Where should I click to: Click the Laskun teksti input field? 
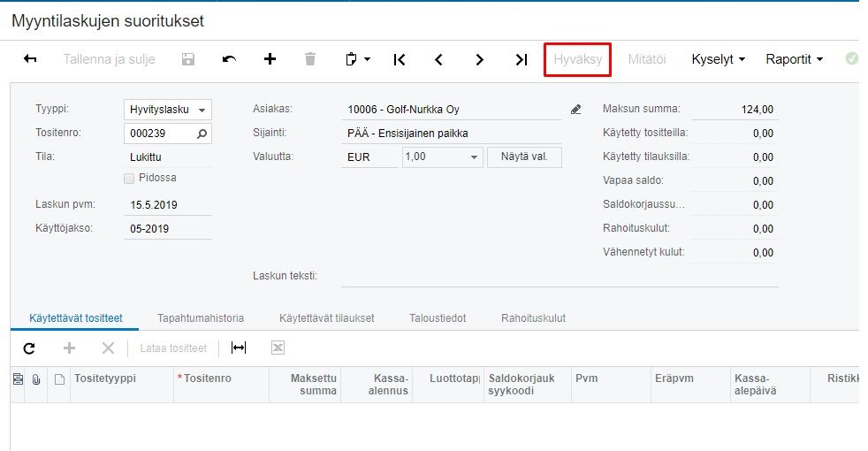(x=560, y=276)
